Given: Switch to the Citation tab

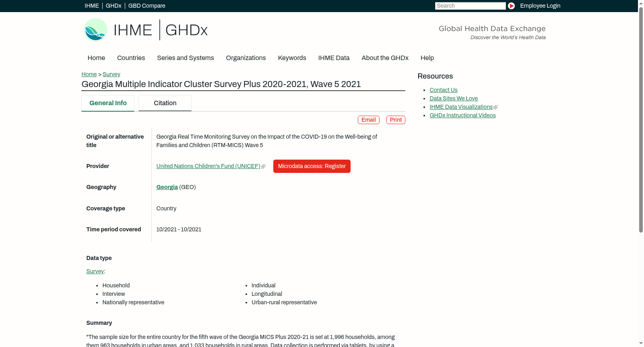Looking at the screenshot, I should [165, 103].
